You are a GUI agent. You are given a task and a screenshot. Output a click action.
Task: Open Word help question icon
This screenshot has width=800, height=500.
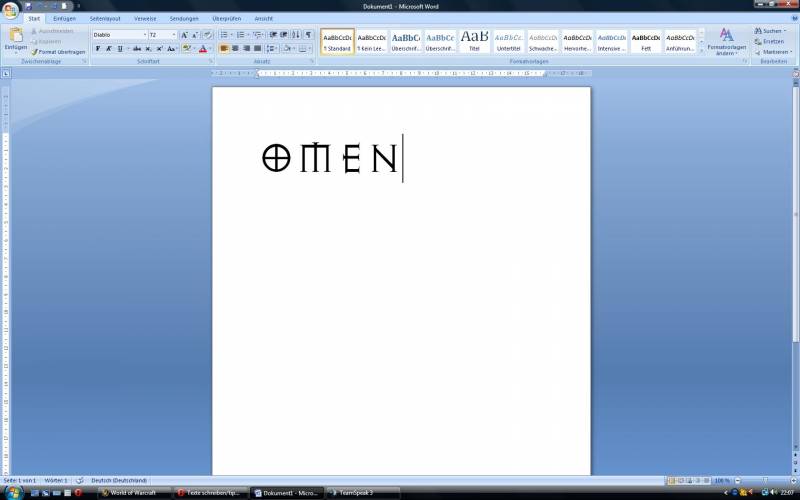794,18
